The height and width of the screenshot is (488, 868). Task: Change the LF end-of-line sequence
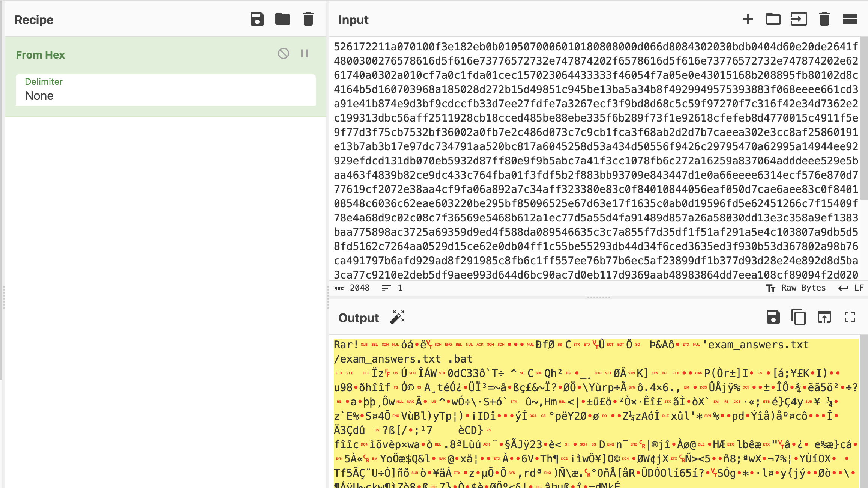coord(851,288)
